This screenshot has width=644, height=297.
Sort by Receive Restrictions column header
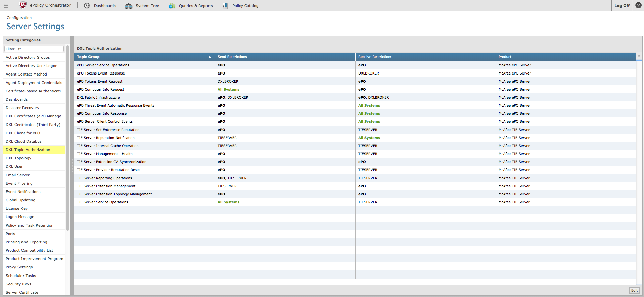pos(425,57)
